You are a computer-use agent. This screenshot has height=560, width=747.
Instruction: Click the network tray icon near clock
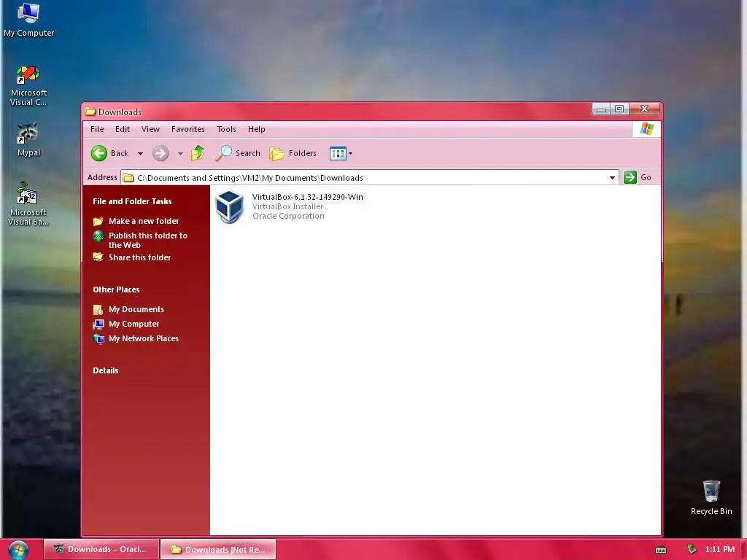click(692, 550)
